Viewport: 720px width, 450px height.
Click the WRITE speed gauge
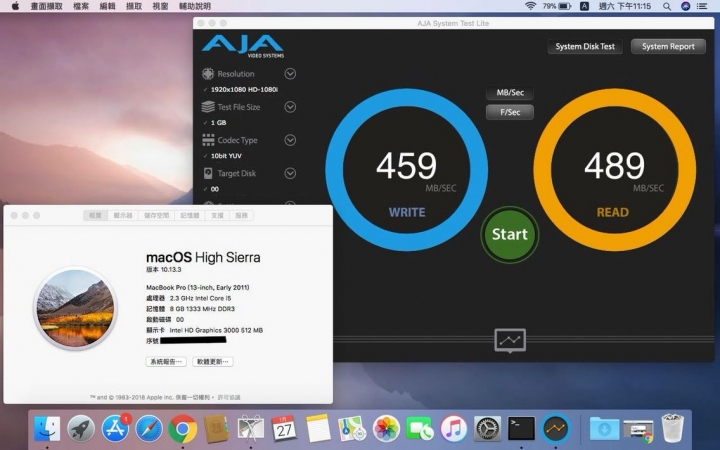click(406, 170)
